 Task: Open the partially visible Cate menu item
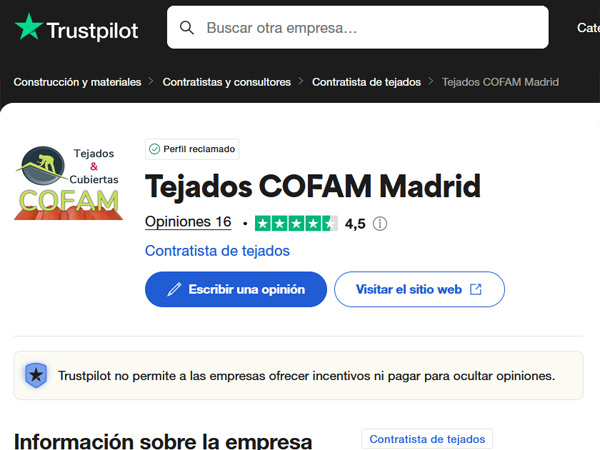[588, 28]
